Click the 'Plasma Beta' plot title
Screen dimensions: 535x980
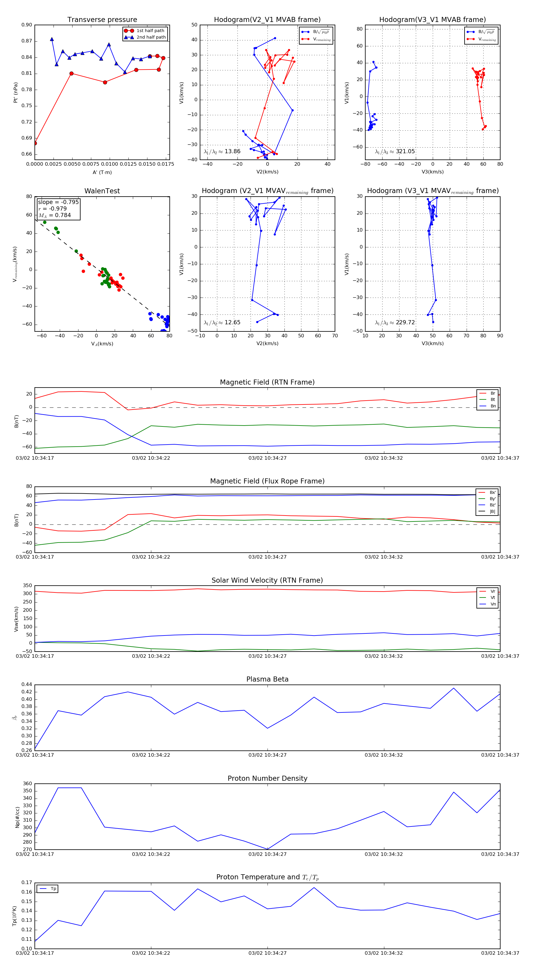click(267, 679)
